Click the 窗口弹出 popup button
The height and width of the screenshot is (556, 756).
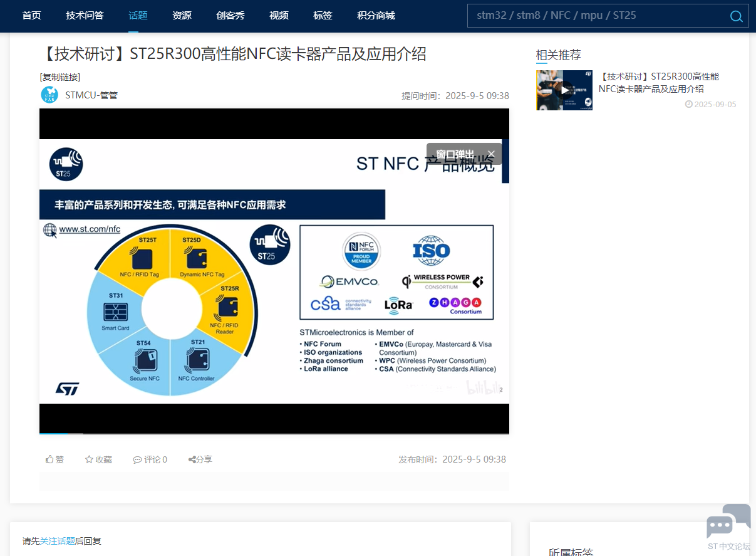click(x=455, y=154)
